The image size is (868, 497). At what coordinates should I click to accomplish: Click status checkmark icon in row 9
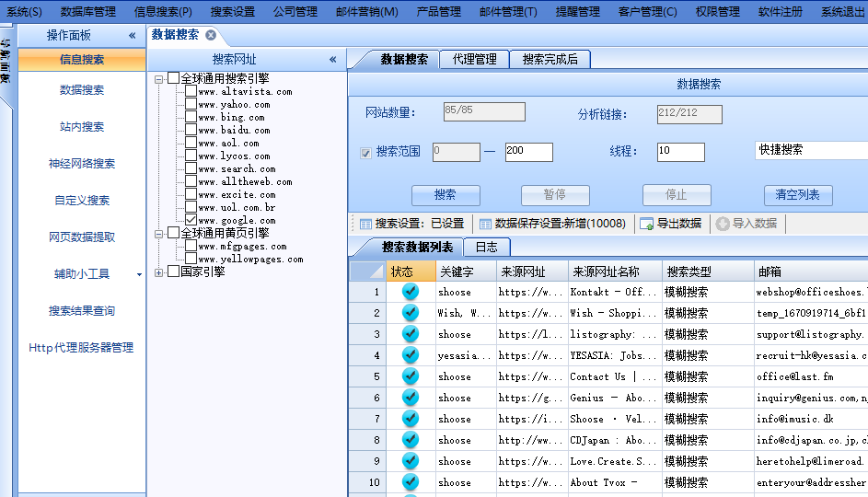coord(411,460)
